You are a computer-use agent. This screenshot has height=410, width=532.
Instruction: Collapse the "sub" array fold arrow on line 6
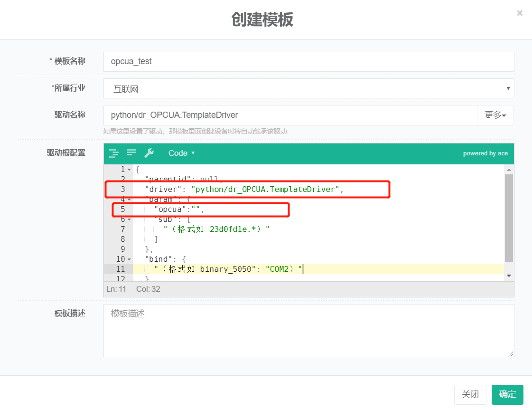(129, 219)
